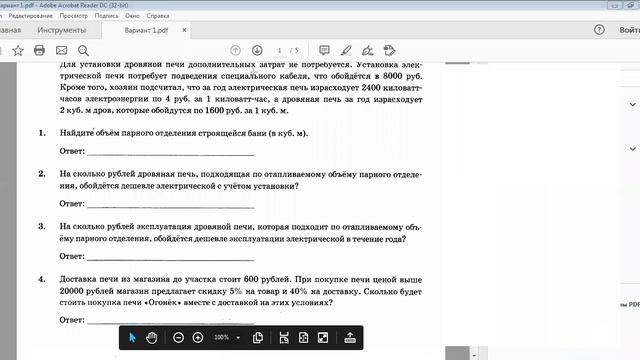Click the dock toolbar icon
640x360 pixels.
(350, 338)
